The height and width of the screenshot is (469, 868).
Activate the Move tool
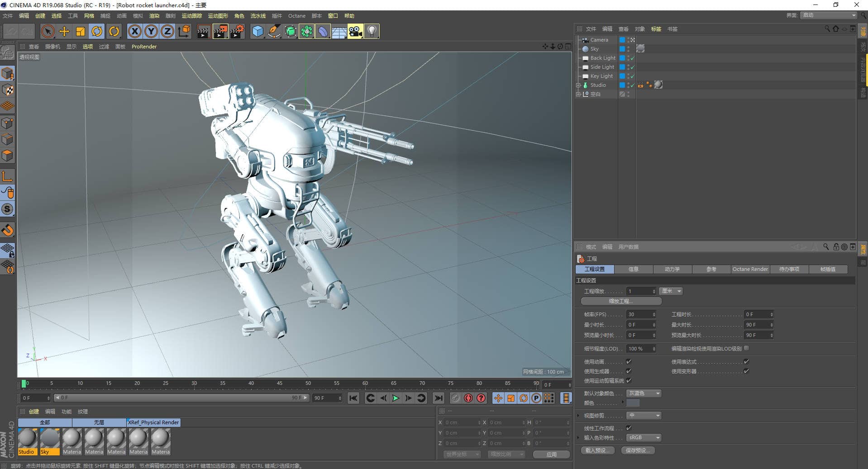click(x=64, y=31)
